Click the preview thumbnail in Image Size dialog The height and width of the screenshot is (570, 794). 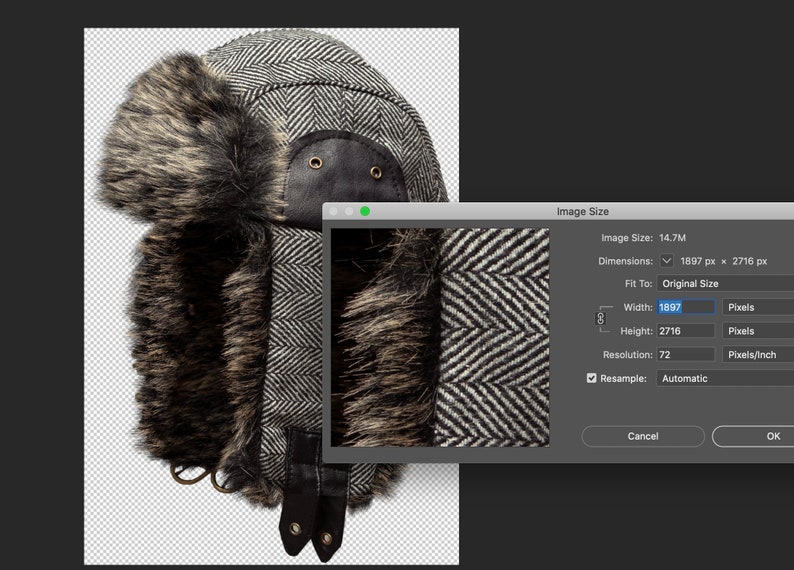[440, 337]
